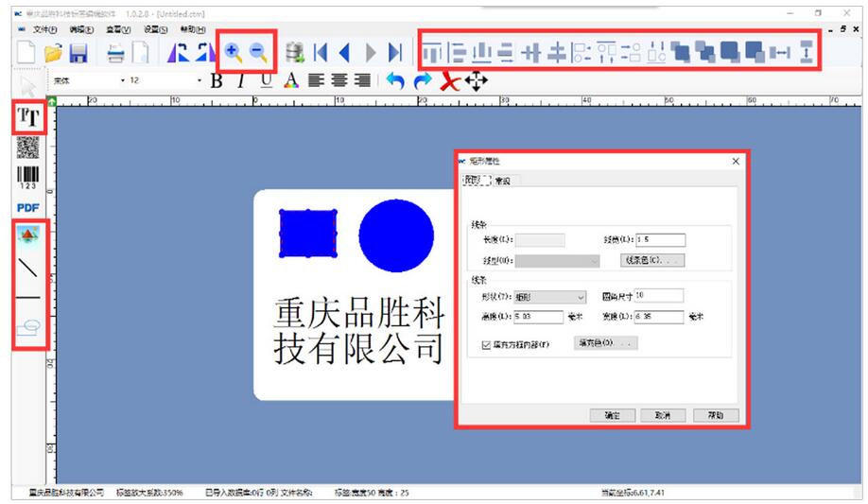Viewport: 868px width, 504px height.
Task: Open the 编辑(E) menu
Action: point(81,29)
